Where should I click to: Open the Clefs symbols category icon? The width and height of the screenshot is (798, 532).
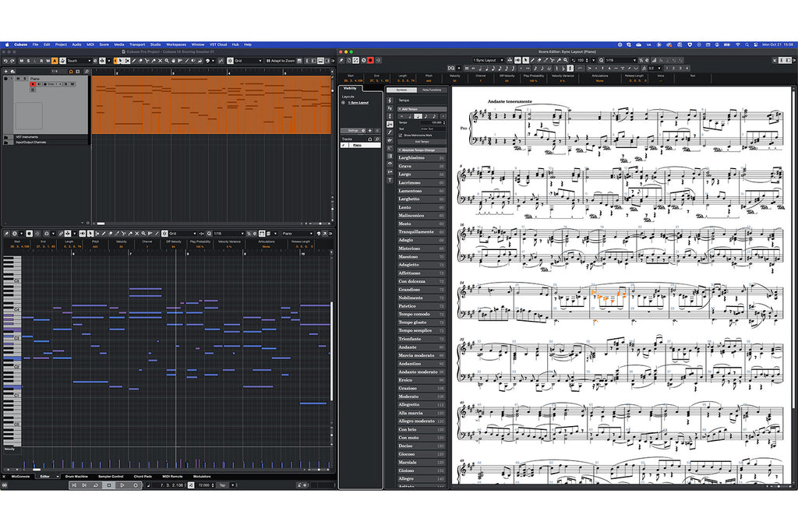[x=390, y=100]
